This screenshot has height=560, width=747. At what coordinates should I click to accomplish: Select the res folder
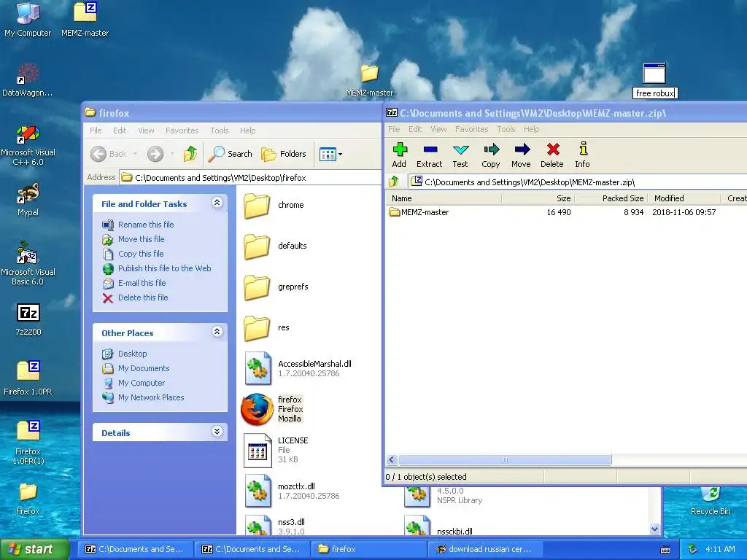pyautogui.click(x=267, y=328)
